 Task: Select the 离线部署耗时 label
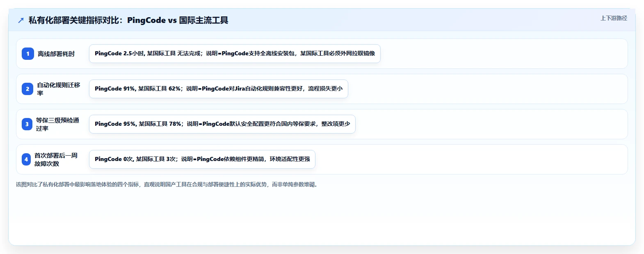tap(56, 54)
